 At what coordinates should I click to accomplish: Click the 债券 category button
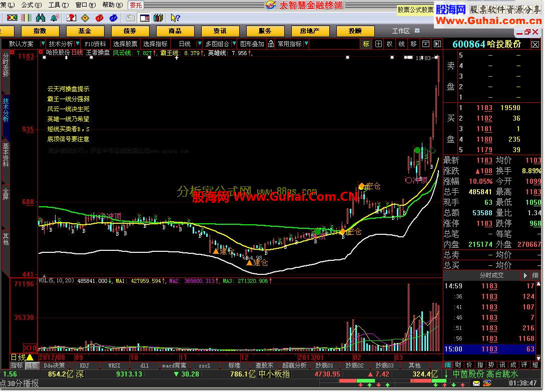click(130, 31)
